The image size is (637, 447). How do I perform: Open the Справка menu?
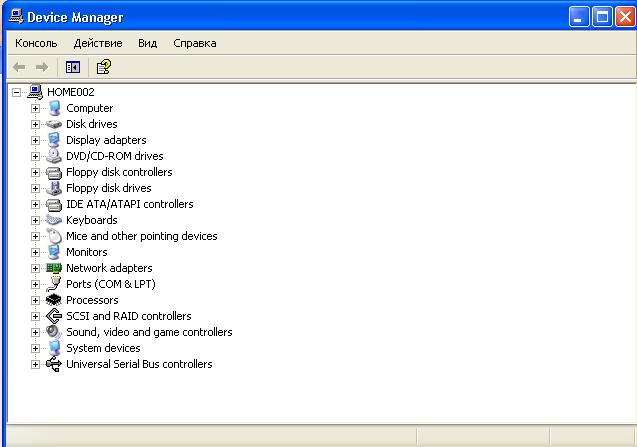(x=195, y=43)
